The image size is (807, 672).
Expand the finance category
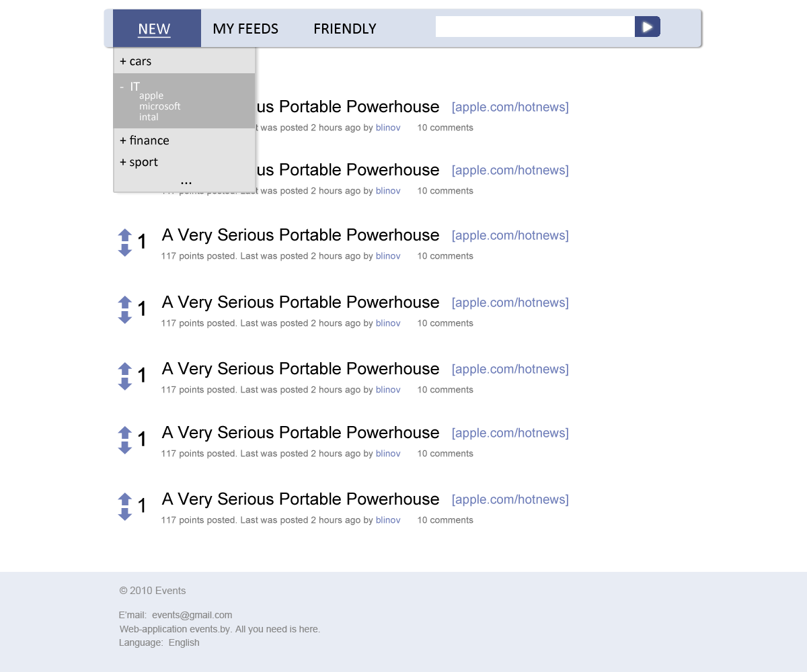[x=144, y=140]
